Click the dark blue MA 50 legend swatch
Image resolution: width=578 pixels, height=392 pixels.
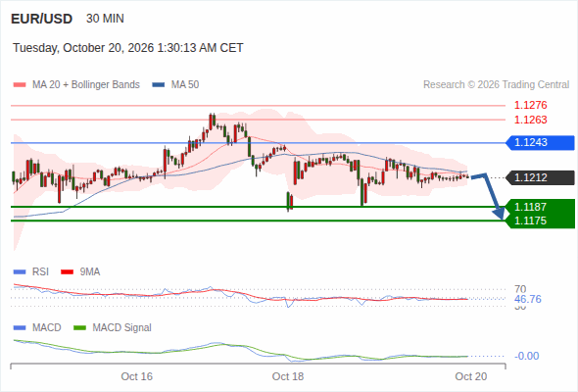159,85
